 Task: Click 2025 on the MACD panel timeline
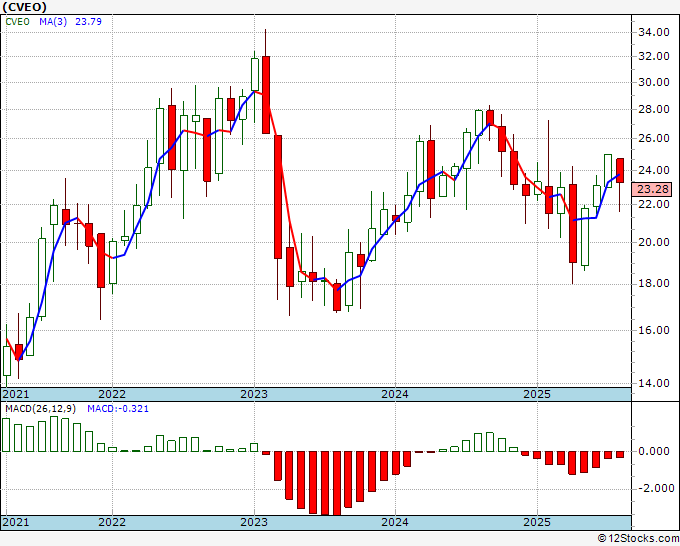coord(537,522)
